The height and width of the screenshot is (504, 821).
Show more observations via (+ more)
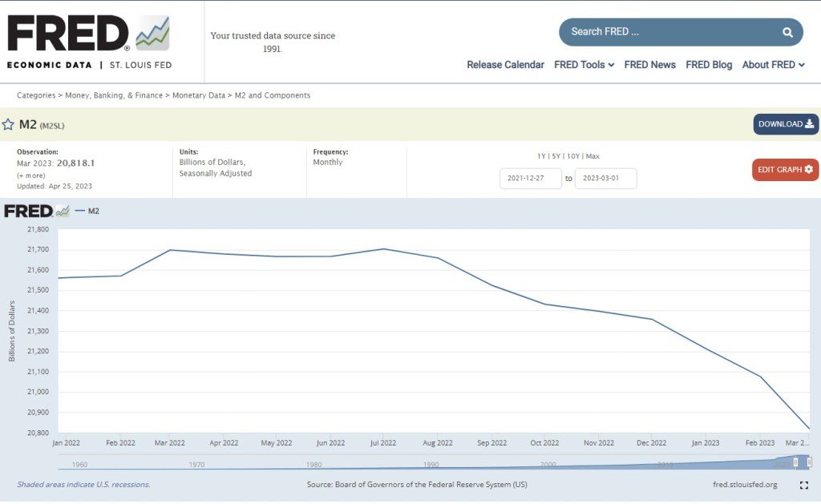tap(31, 175)
